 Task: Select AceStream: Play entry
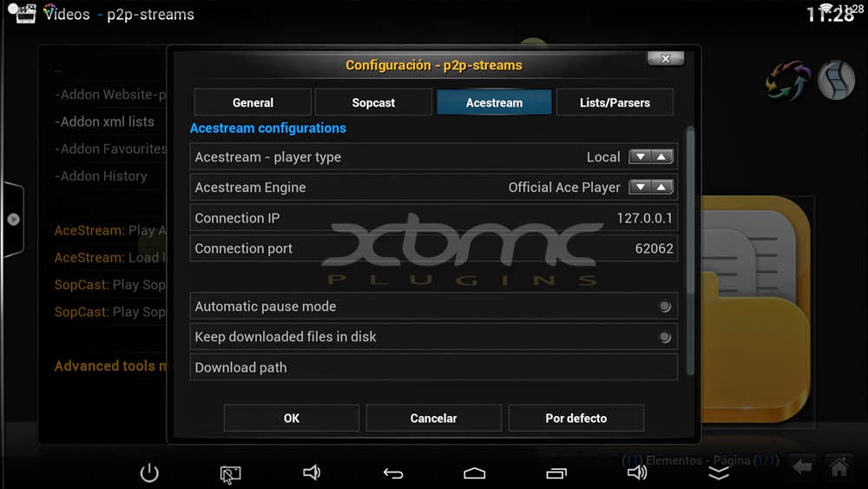point(111,230)
